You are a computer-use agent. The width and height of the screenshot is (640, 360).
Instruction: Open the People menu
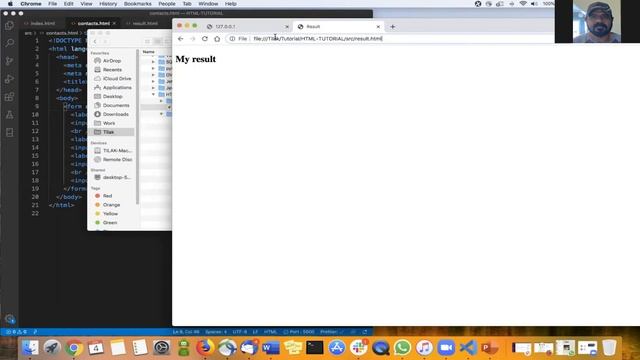(167, 4)
